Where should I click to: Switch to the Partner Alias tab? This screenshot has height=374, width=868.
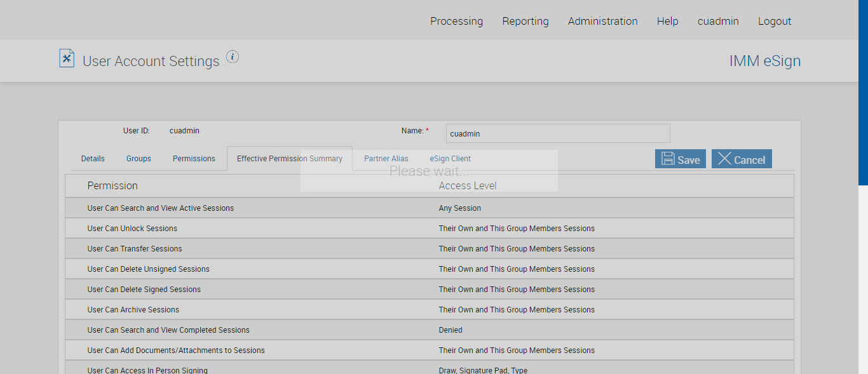point(386,159)
